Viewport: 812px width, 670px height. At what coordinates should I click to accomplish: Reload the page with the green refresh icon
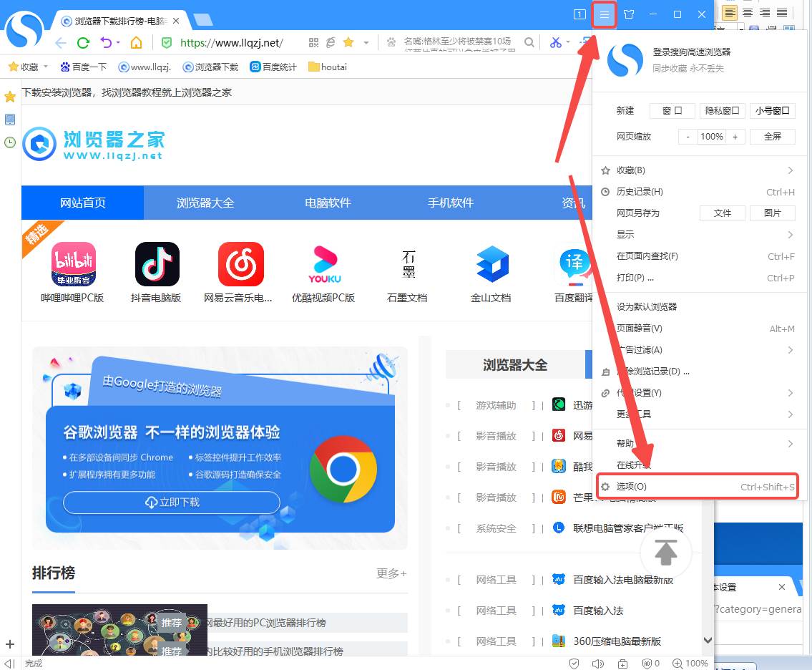coord(83,42)
